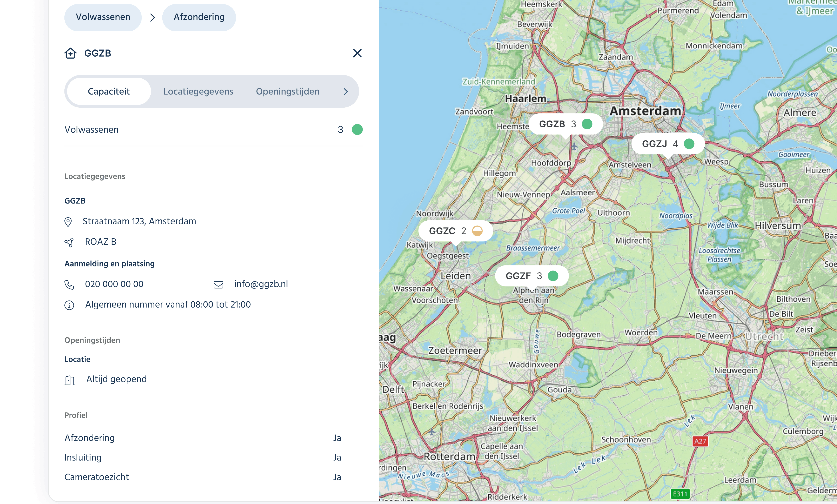Click the ROAZ B network icon

69,242
